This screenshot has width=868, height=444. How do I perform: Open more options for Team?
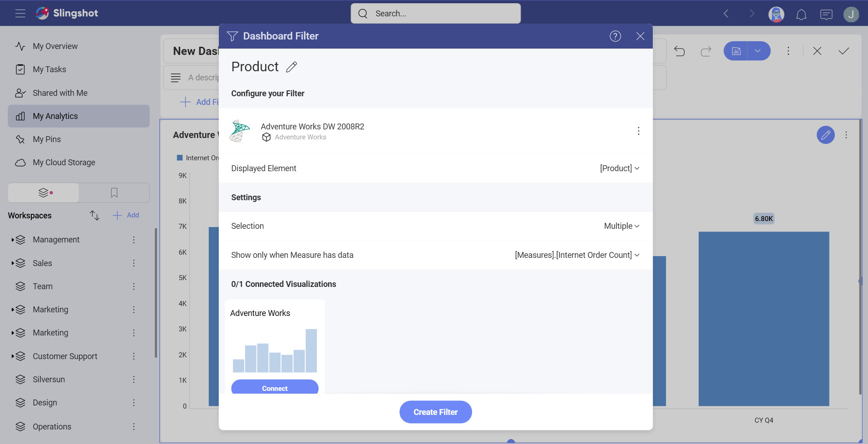click(134, 286)
